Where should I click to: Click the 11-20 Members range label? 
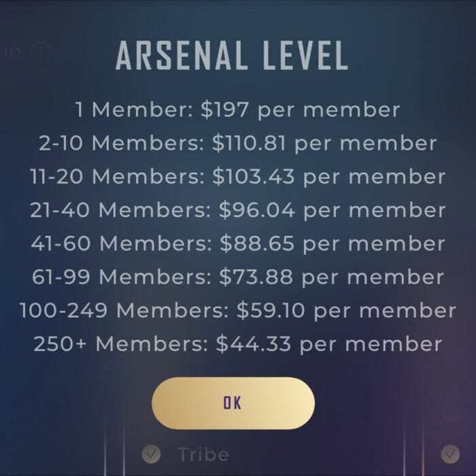coord(117,176)
